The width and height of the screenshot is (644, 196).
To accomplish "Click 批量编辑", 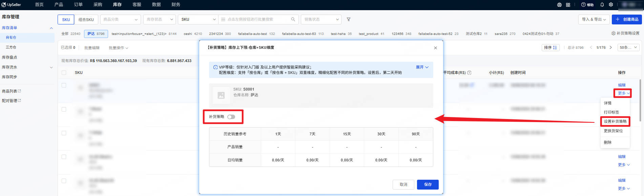I will click(92, 48).
